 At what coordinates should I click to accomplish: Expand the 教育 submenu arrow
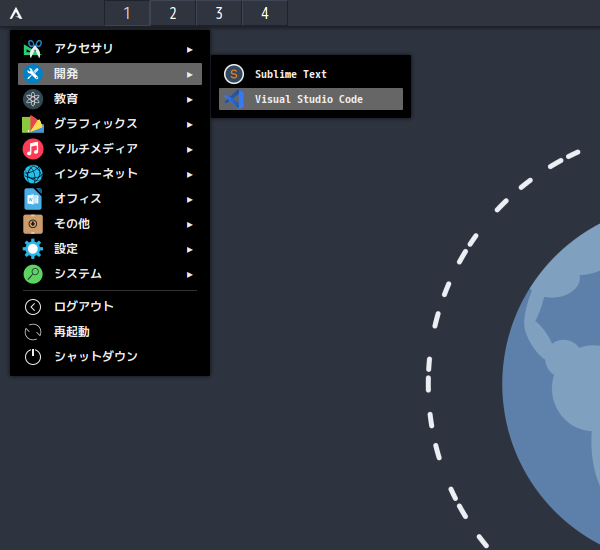click(x=189, y=100)
